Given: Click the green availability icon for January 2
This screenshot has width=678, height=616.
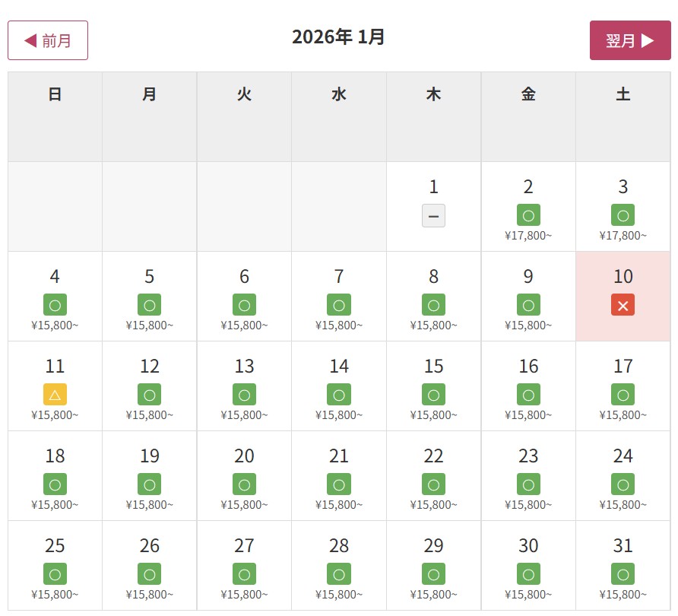Looking at the screenshot, I should click(x=528, y=215).
